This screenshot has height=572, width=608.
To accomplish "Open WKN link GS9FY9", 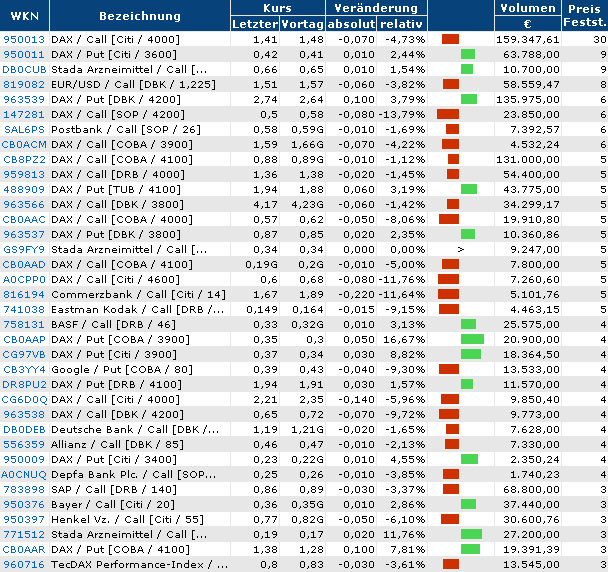I will click(24, 250).
